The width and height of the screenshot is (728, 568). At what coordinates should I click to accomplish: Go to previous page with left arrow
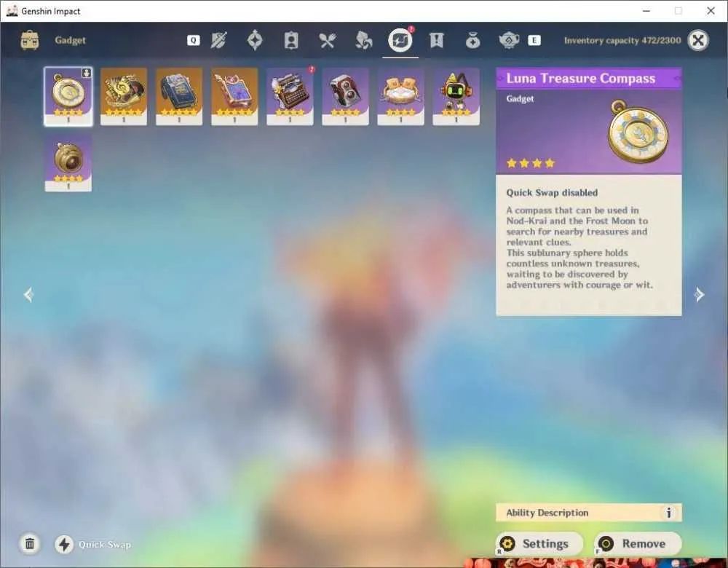point(29,294)
